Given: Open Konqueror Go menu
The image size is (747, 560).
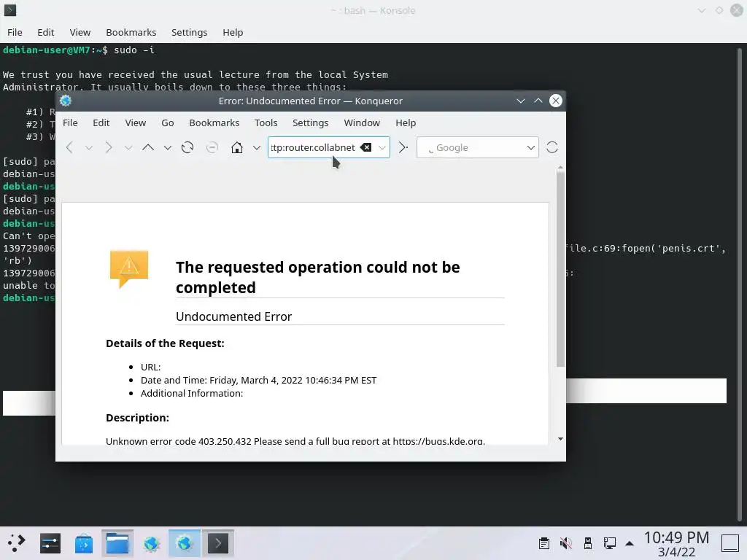Looking at the screenshot, I should click(x=168, y=122).
